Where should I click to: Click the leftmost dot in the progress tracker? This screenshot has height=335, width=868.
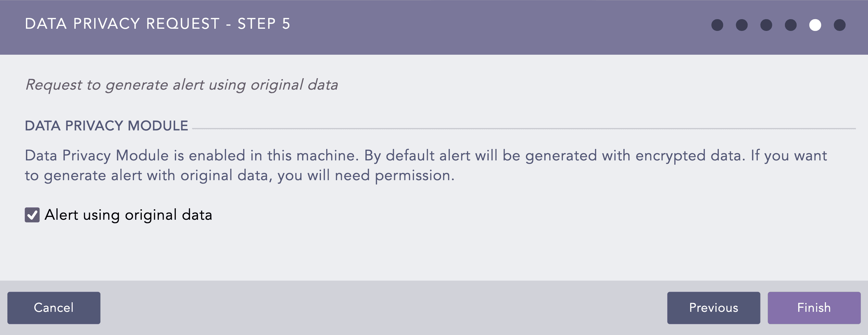click(717, 25)
